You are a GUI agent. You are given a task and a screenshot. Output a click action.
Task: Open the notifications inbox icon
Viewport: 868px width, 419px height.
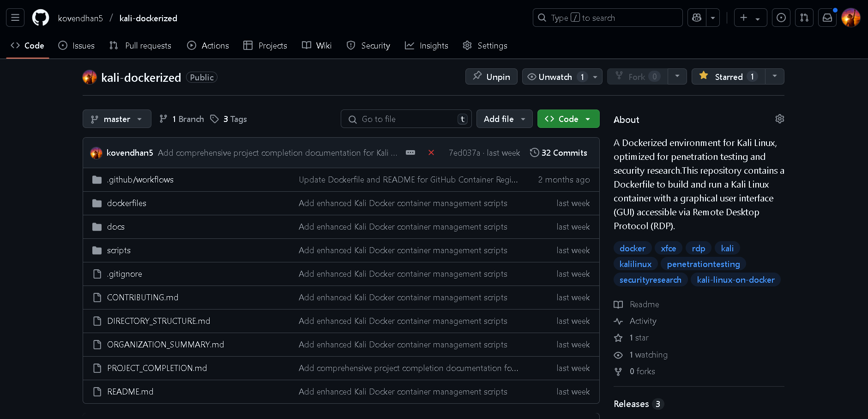[827, 18]
